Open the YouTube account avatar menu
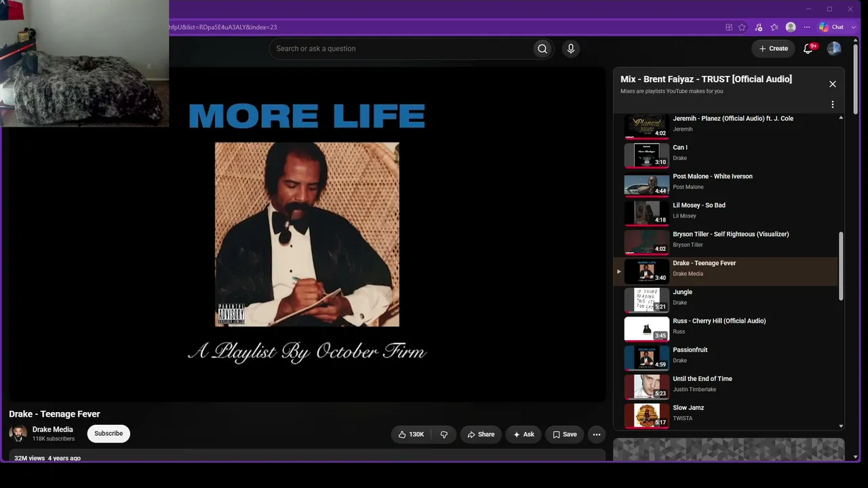 [x=834, y=49]
